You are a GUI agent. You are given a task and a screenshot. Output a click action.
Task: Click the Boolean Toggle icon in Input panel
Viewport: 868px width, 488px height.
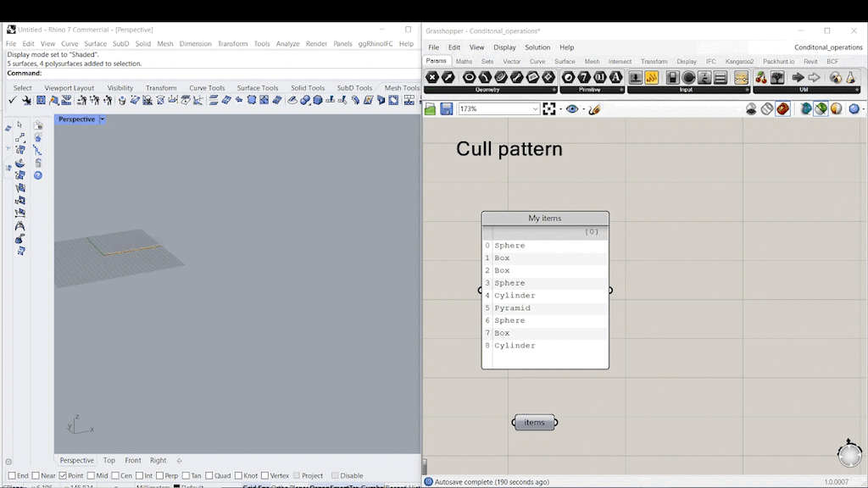click(x=672, y=77)
